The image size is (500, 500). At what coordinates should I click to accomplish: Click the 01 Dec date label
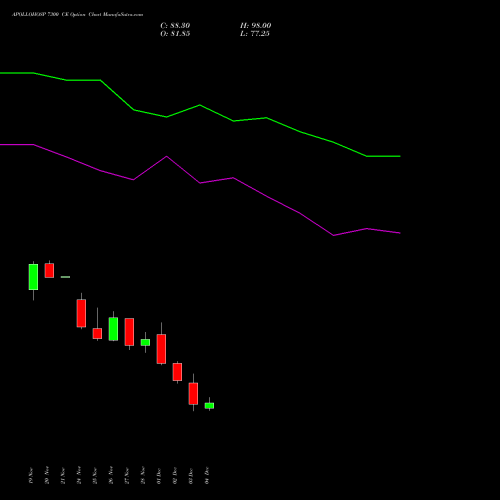159,476
